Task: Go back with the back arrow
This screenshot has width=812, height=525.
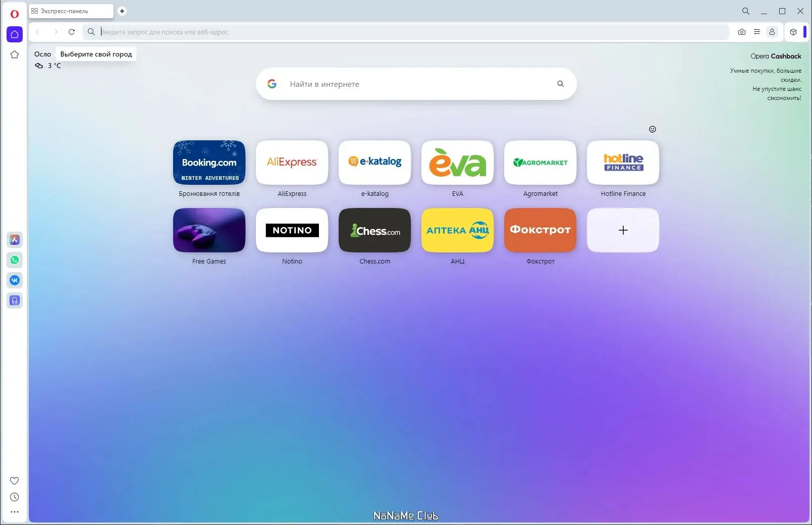Action: (37, 32)
